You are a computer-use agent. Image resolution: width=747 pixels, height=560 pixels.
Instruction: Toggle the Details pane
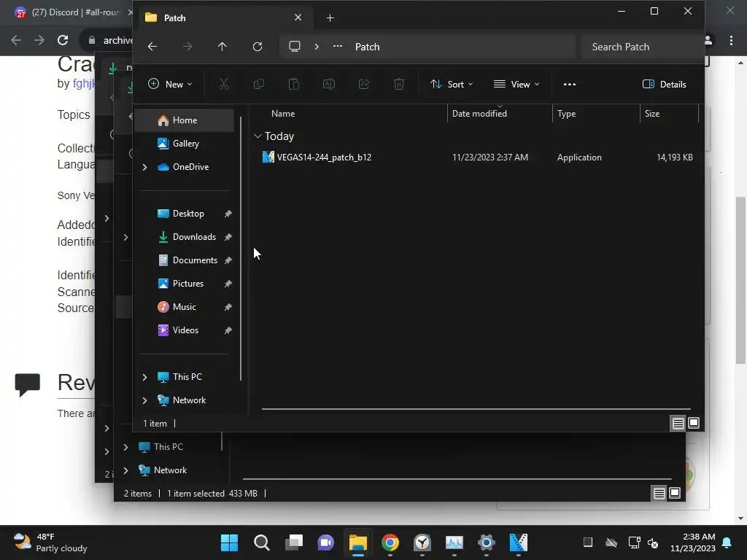click(664, 85)
